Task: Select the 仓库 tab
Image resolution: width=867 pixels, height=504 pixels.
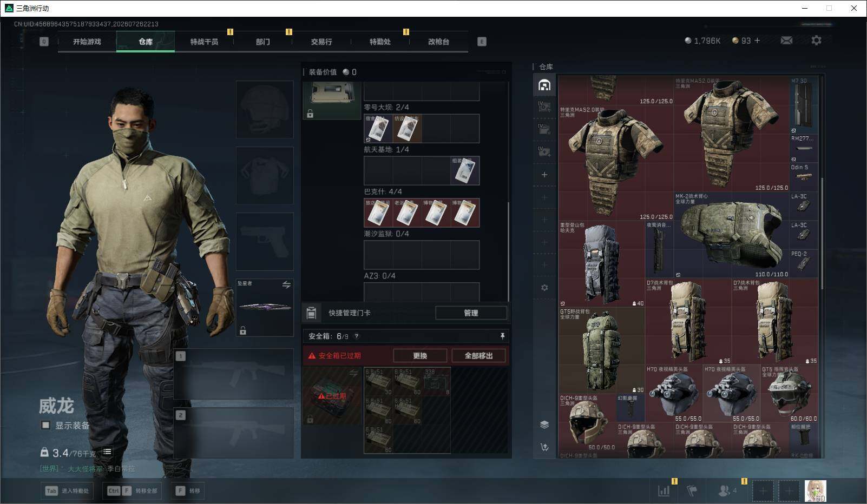Action: pos(146,42)
